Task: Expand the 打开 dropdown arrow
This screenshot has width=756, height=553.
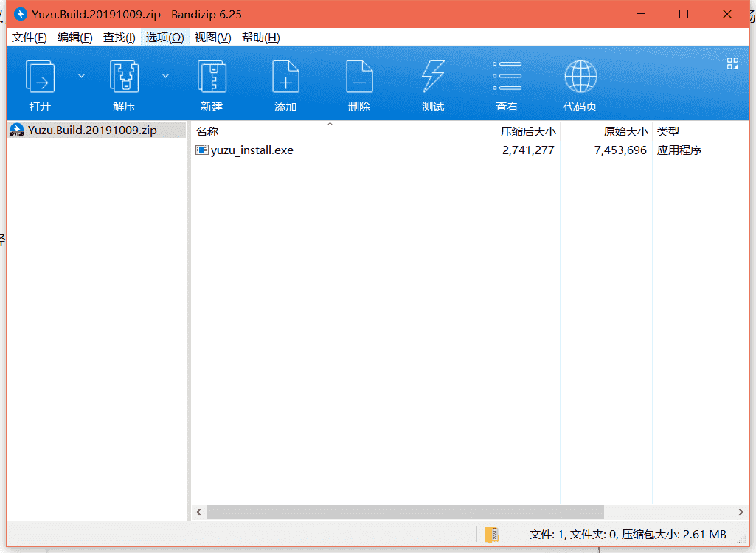Action: 81,76
